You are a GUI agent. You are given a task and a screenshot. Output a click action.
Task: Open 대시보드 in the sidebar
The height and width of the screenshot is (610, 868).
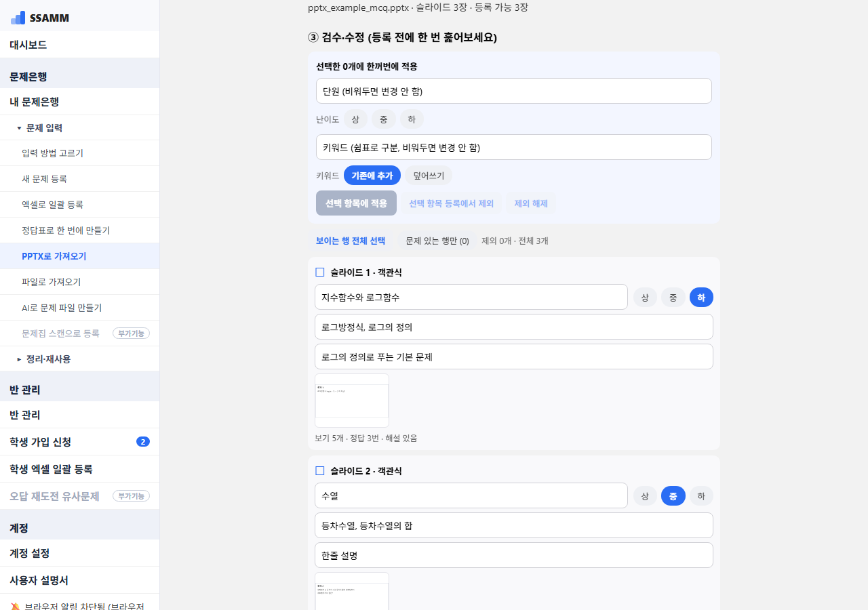point(79,45)
